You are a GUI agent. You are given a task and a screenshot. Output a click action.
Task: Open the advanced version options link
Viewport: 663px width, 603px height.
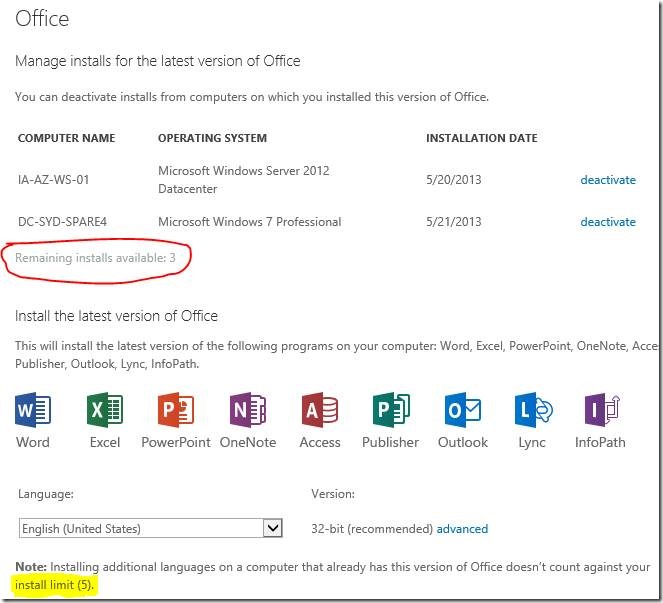pos(462,528)
